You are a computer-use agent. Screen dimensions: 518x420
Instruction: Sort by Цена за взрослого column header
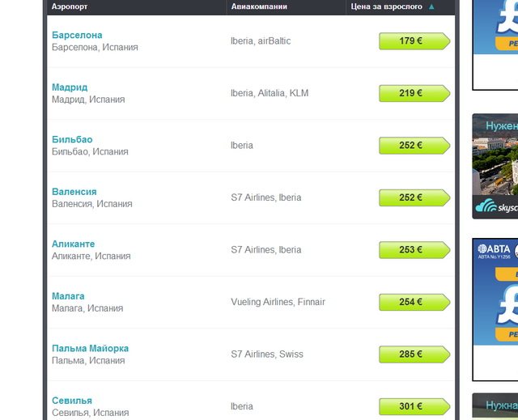point(387,6)
